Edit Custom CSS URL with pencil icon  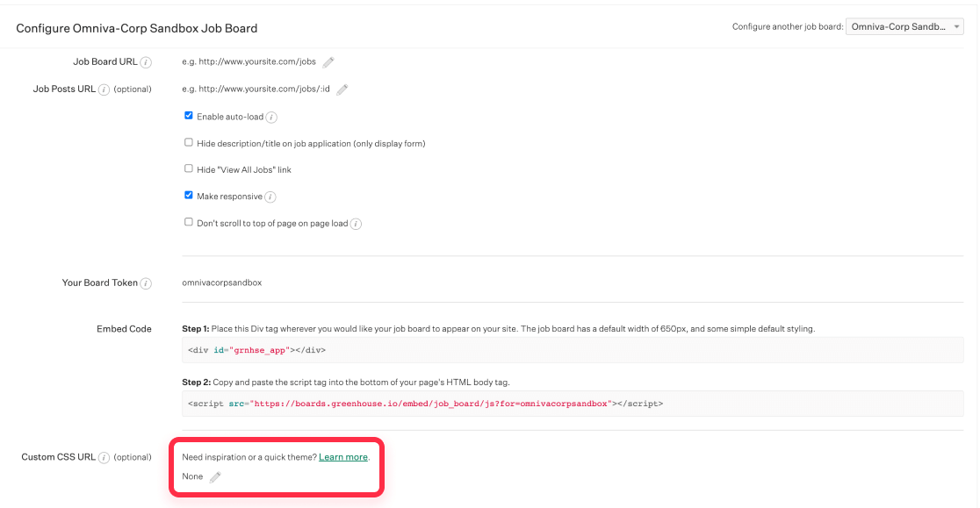(215, 477)
